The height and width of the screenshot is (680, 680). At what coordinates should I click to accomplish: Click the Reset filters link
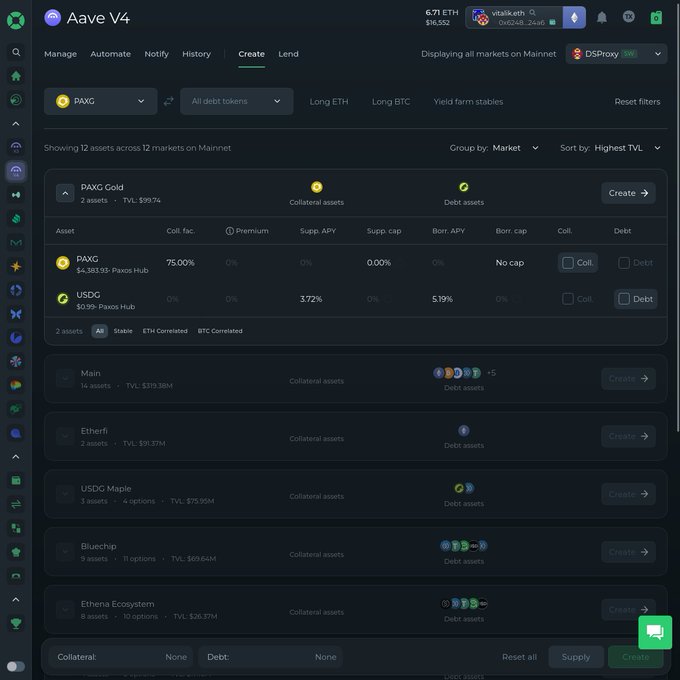637,101
